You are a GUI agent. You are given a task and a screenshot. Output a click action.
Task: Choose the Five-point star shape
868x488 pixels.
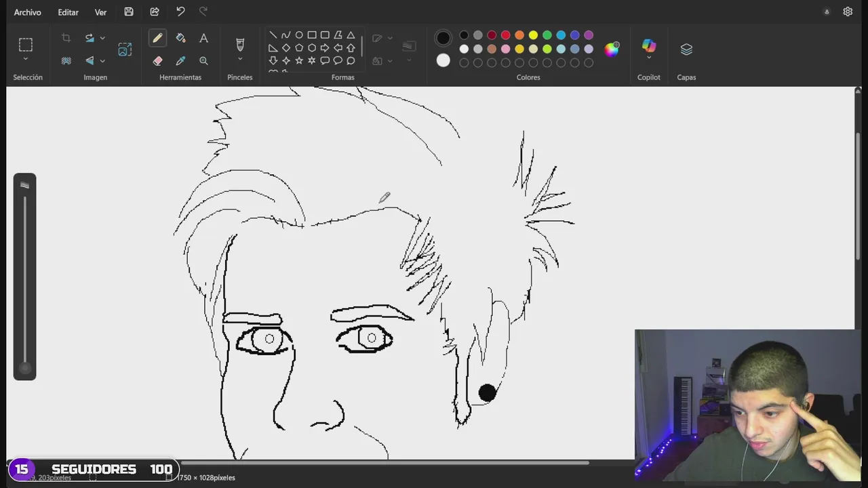tap(298, 61)
